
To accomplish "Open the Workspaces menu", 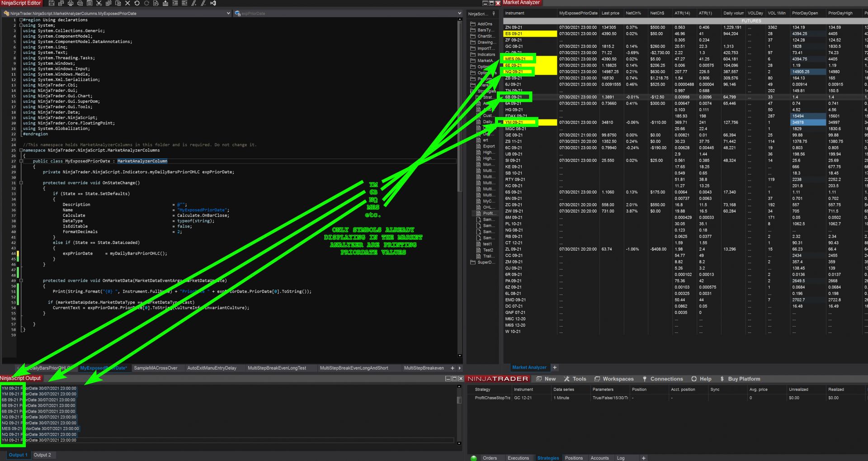I will click(614, 379).
